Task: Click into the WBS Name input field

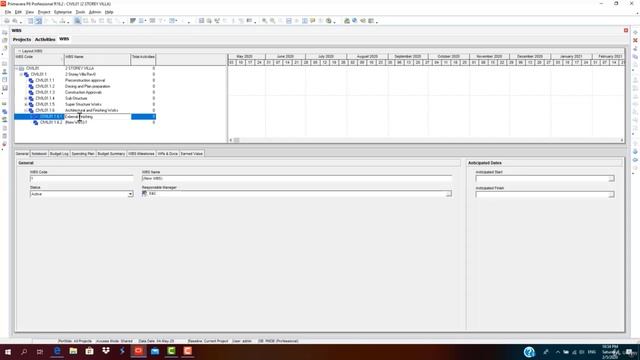Action: click(297, 179)
